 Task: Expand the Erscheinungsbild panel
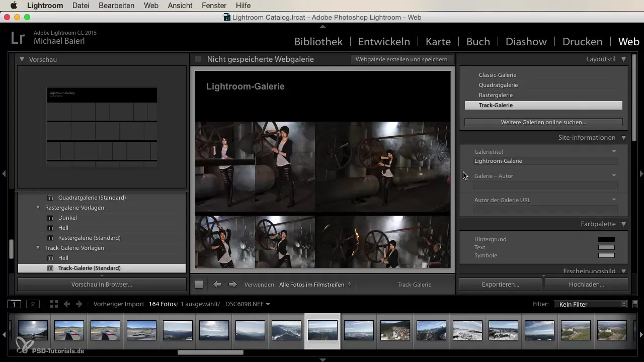click(x=623, y=271)
